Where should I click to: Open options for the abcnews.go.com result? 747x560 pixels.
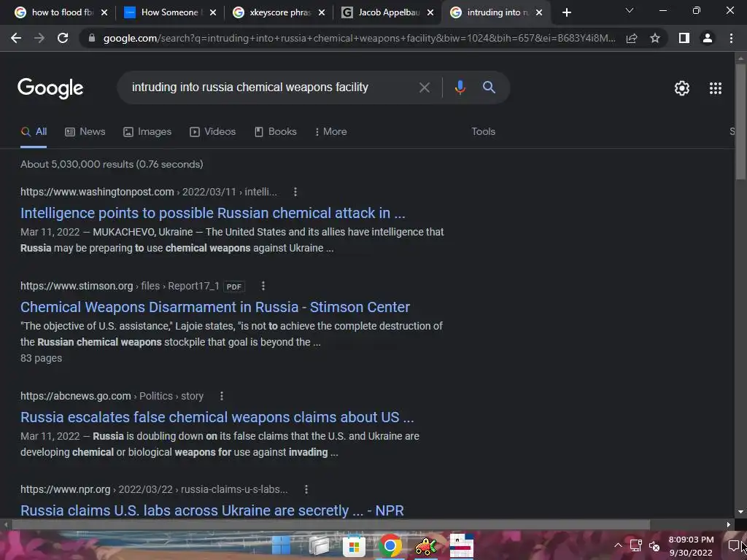click(x=222, y=396)
